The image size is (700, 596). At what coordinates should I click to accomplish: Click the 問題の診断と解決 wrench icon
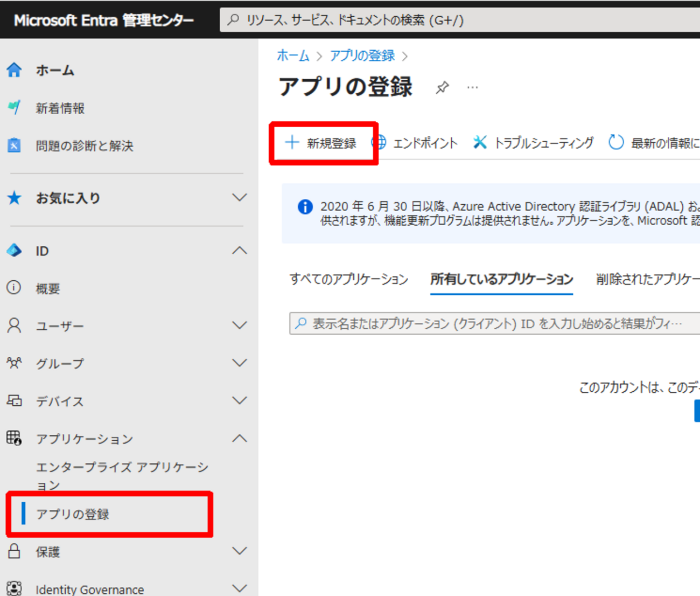14,145
